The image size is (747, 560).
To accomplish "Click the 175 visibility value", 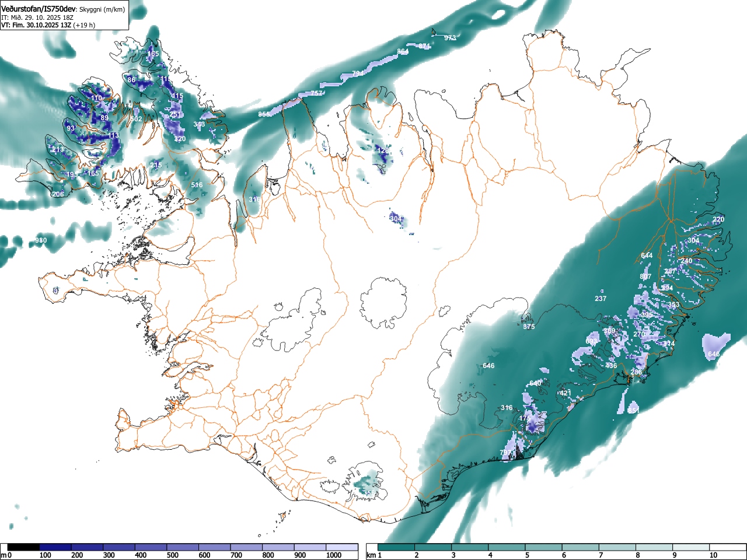I will [x=525, y=418].
